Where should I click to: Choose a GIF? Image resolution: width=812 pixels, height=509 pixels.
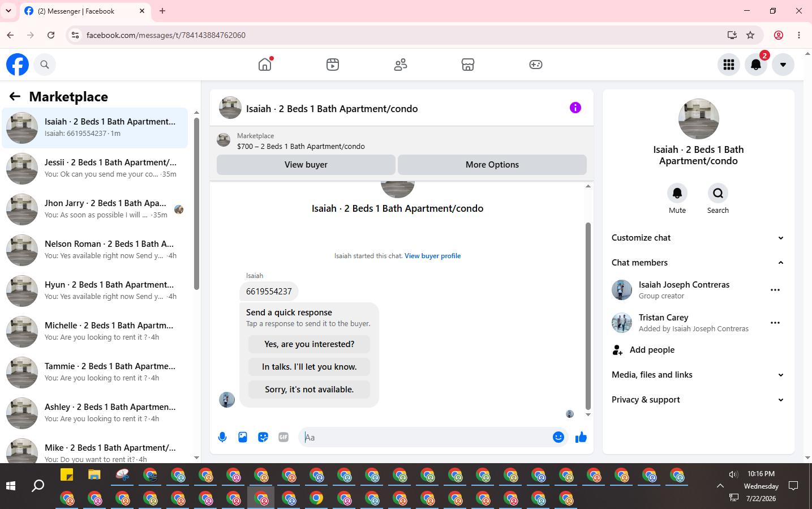[x=283, y=437]
